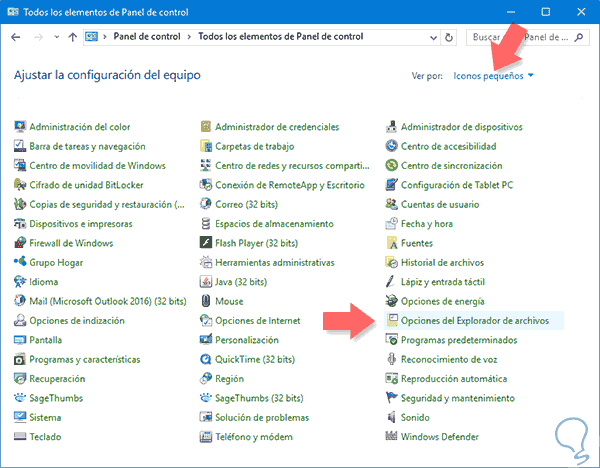Image resolution: width=600 pixels, height=468 pixels.
Task: Open Herramientas administrativas link
Action: click(275, 263)
